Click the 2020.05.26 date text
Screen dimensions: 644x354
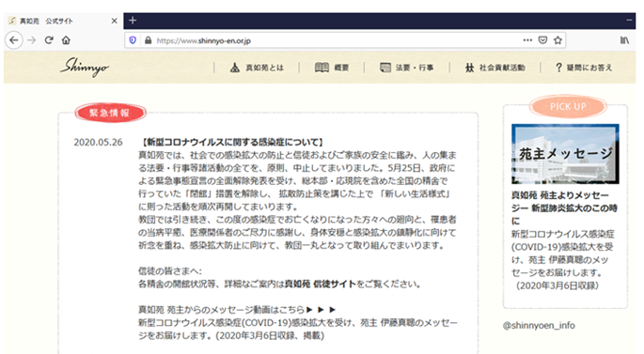coord(98,143)
